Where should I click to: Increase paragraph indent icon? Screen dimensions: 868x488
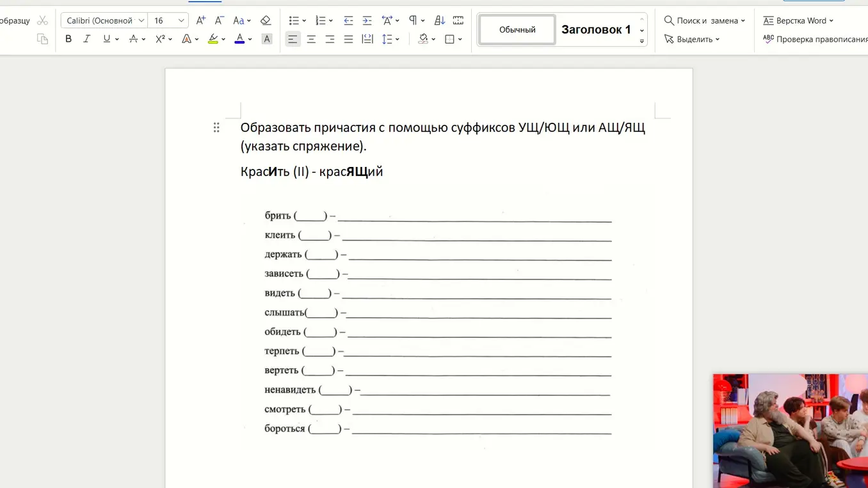[x=367, y=20]
